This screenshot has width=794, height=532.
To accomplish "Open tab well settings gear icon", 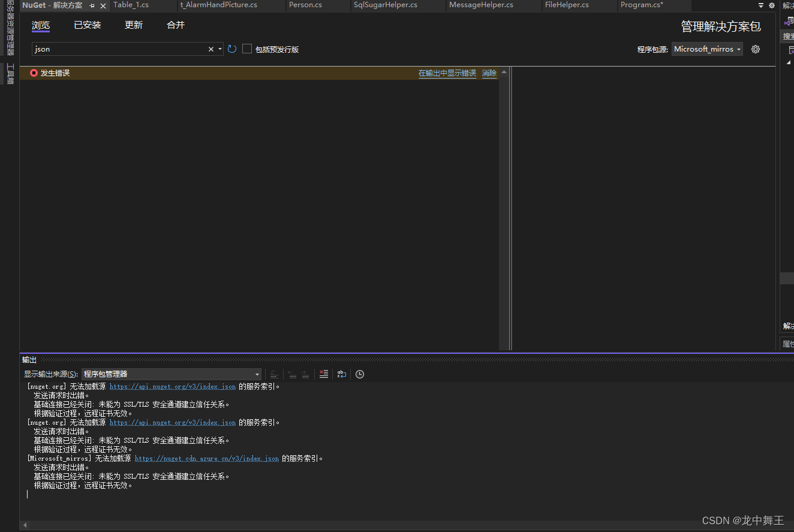I will 772,5.
